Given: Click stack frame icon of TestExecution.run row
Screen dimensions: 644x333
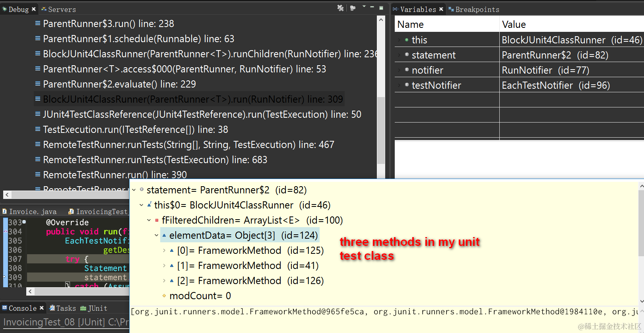Looking at the screenshot, I should [x=38, y=129].
